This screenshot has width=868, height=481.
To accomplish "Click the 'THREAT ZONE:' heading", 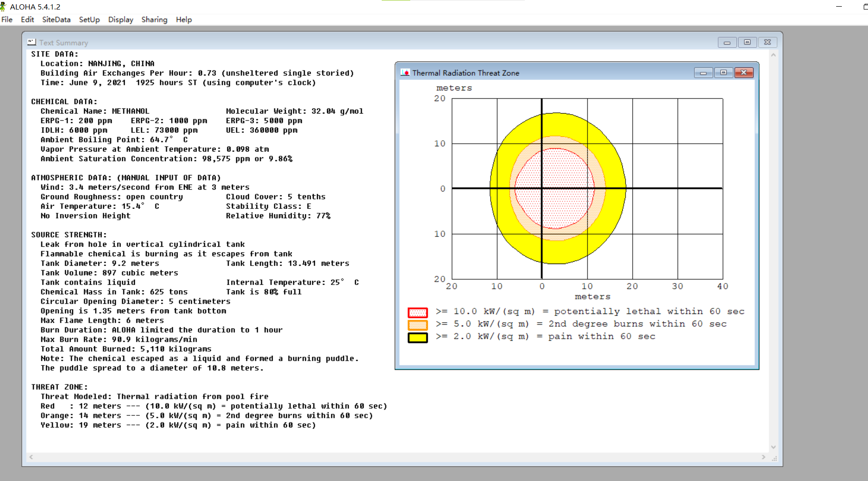I will (59, 387).
